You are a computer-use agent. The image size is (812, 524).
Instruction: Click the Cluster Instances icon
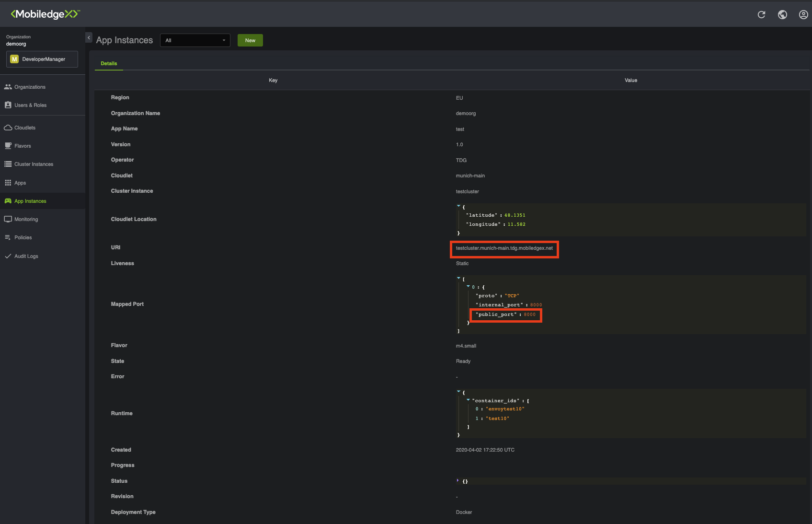(8, 164)
